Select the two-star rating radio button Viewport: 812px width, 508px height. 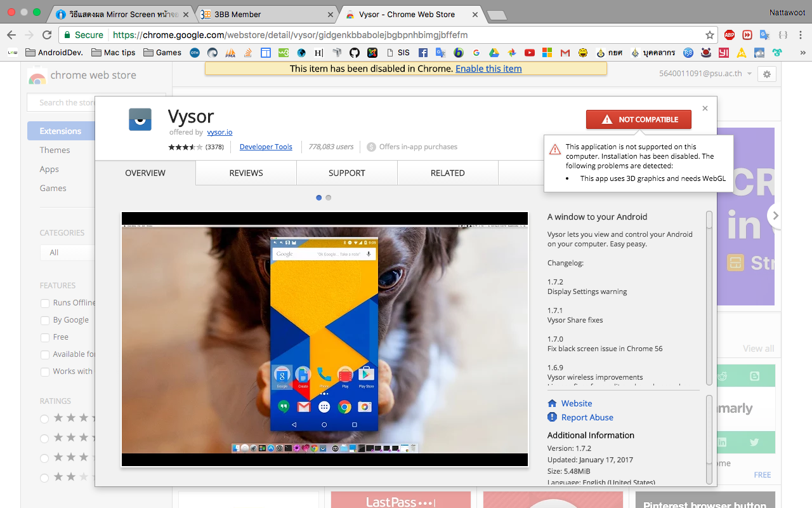[44, 478]
